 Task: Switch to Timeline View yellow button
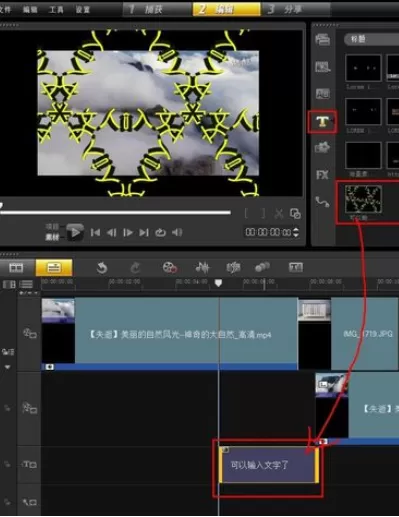click(54, 267)
